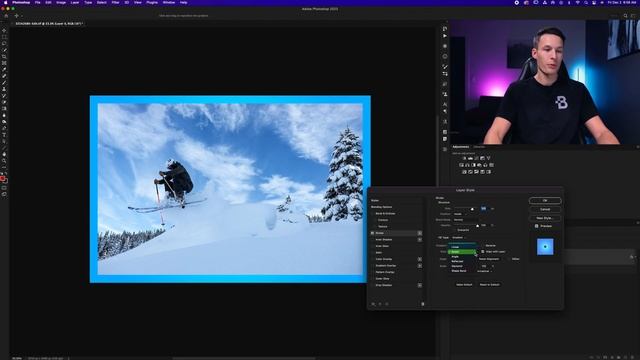640x360 pixels.
Task: Select the Type tool
Action: [x=4, y=135]
